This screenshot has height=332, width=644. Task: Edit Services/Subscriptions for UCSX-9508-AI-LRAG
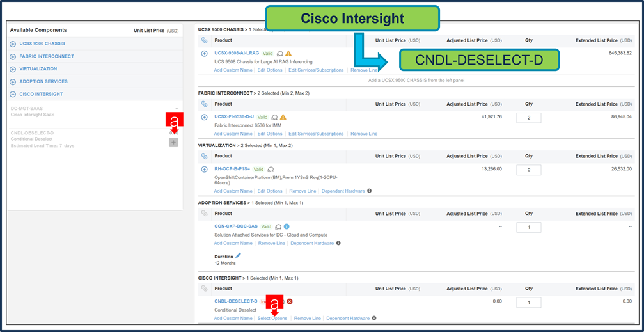tap(316, 70)
